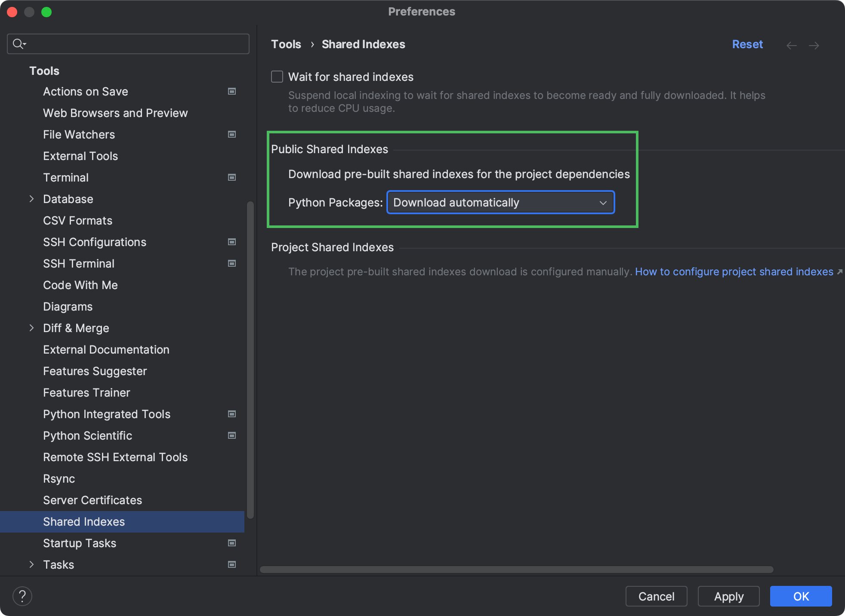The width and height of the screenshot is (845, 616).
Task: Click the back navigation arrow near Reset
Action: tap(791, 45)
